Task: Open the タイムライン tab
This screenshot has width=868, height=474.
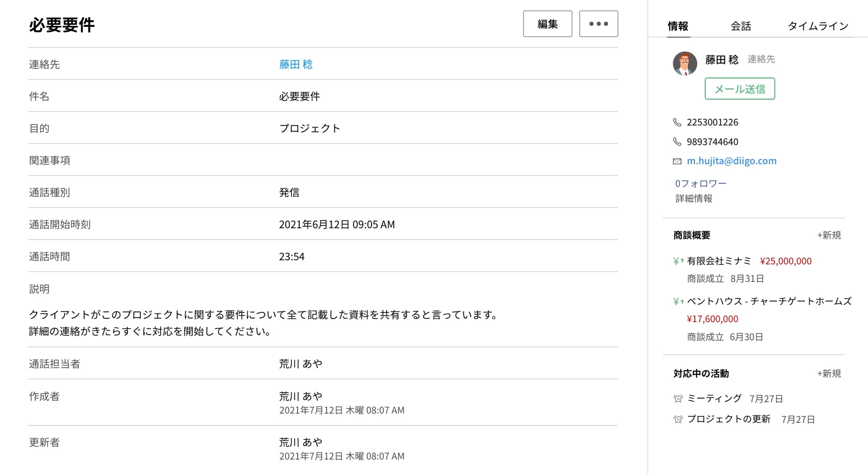Action: [818, 26]
